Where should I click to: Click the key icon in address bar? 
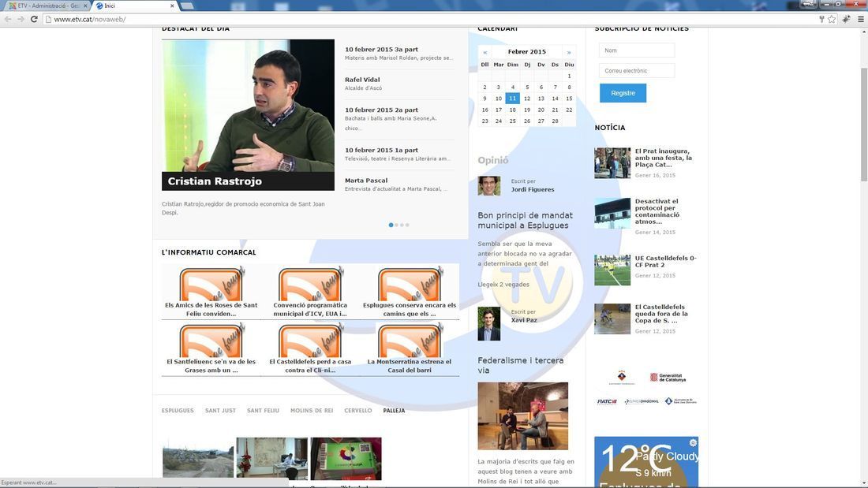(821, 19)
